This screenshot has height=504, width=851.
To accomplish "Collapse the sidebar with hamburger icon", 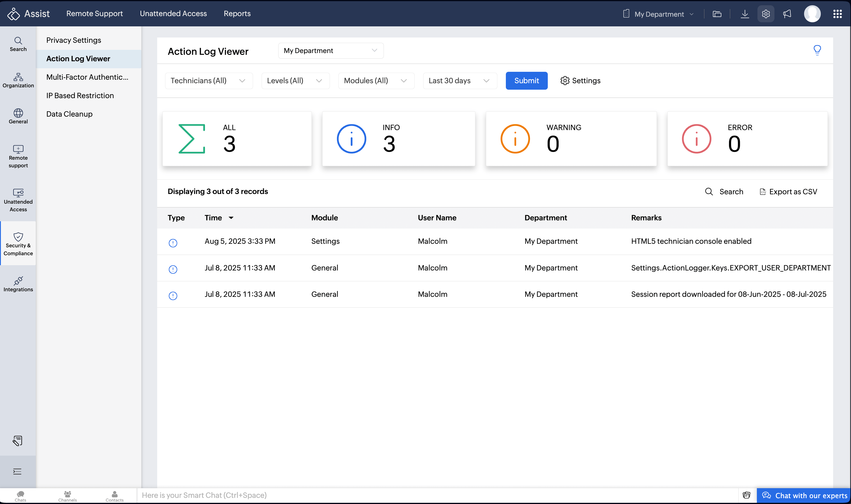I will point(17,471).
